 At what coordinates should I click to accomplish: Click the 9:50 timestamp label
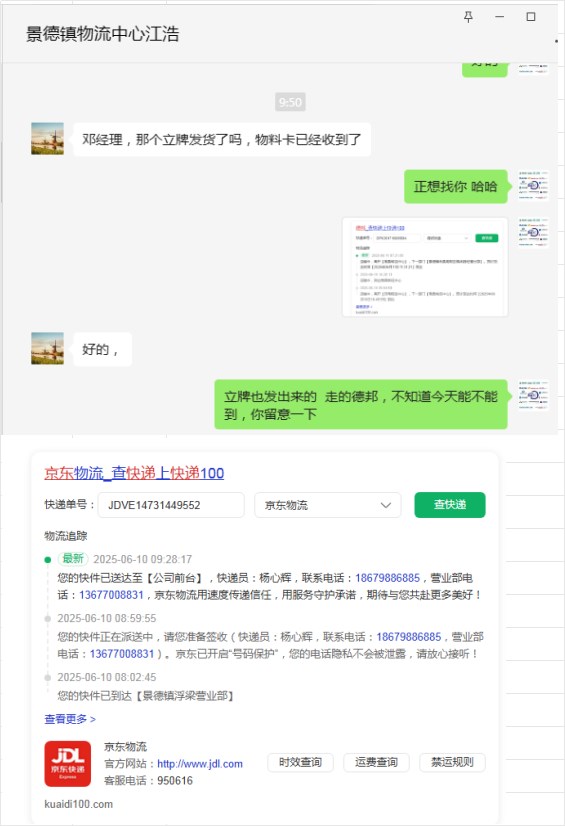point(290,102)
